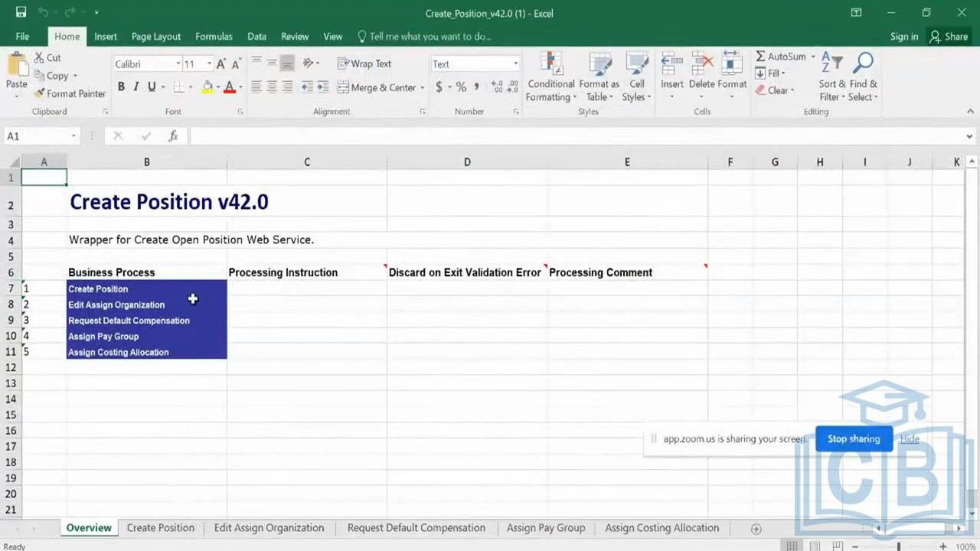This screenshot has width=980, height=551.
Task: Toggle Top Align vertical alignment
Action: [x=256, y=64]
